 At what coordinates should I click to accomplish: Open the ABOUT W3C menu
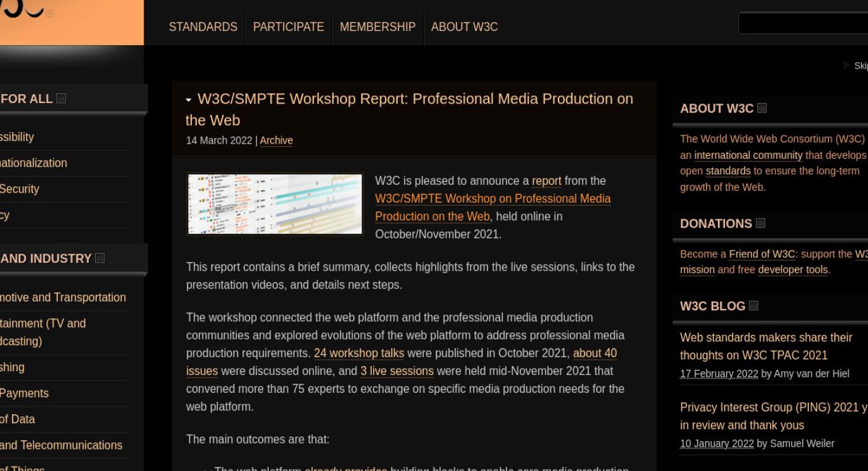(465, 27)
